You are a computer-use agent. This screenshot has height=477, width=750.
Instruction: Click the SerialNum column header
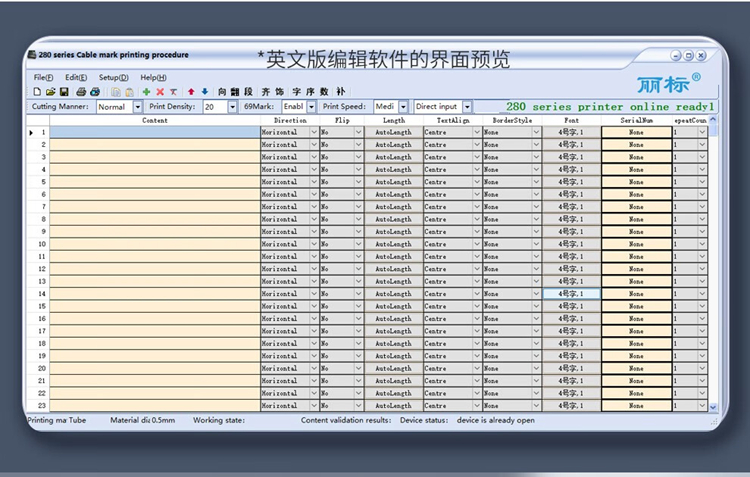click(x=636, y=120)
